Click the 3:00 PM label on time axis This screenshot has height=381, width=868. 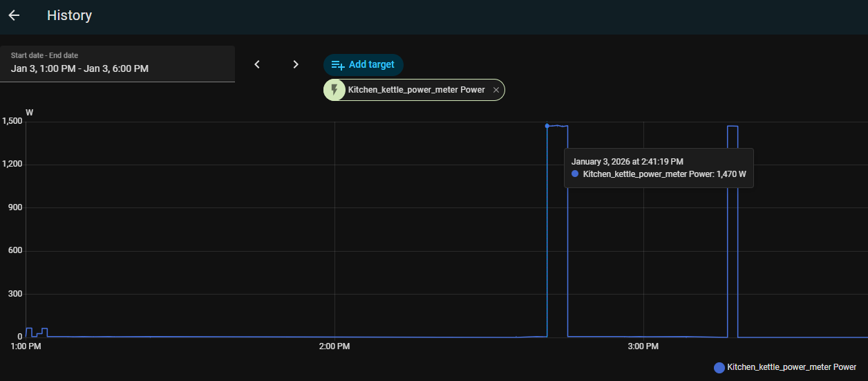[x=642, y=346]
